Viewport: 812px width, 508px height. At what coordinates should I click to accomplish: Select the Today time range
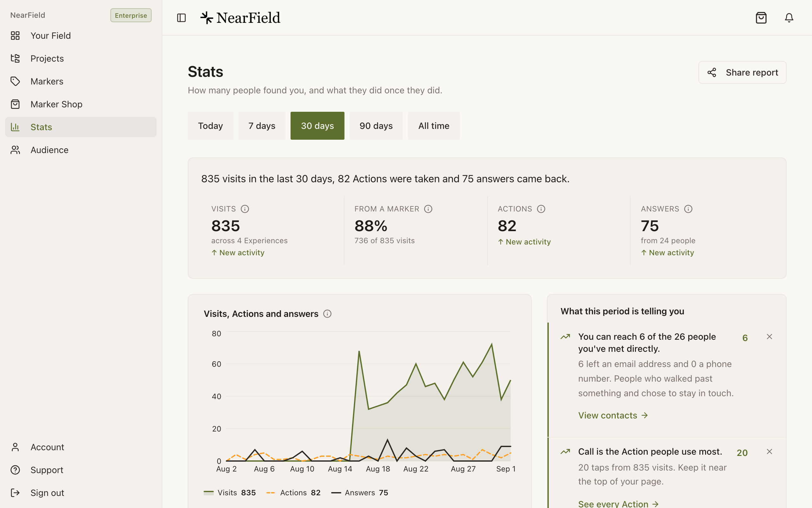point(210,126)
